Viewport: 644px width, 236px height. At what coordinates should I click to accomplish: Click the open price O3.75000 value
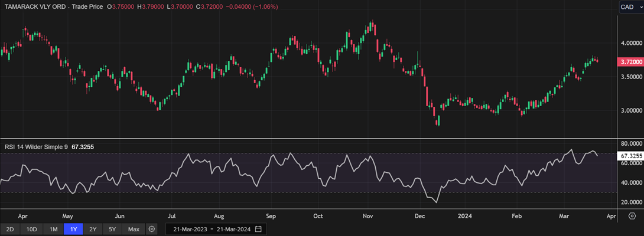[x=120, y=7]
